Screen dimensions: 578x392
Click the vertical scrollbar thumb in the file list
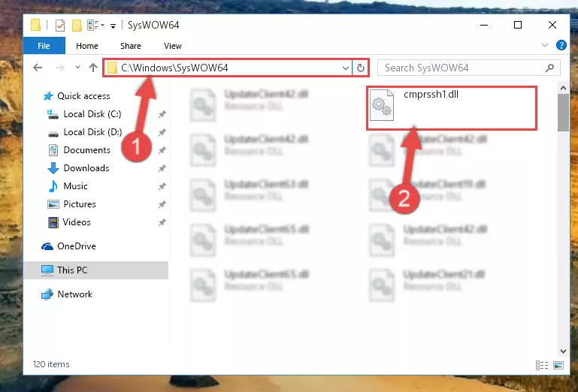(563, 113)
